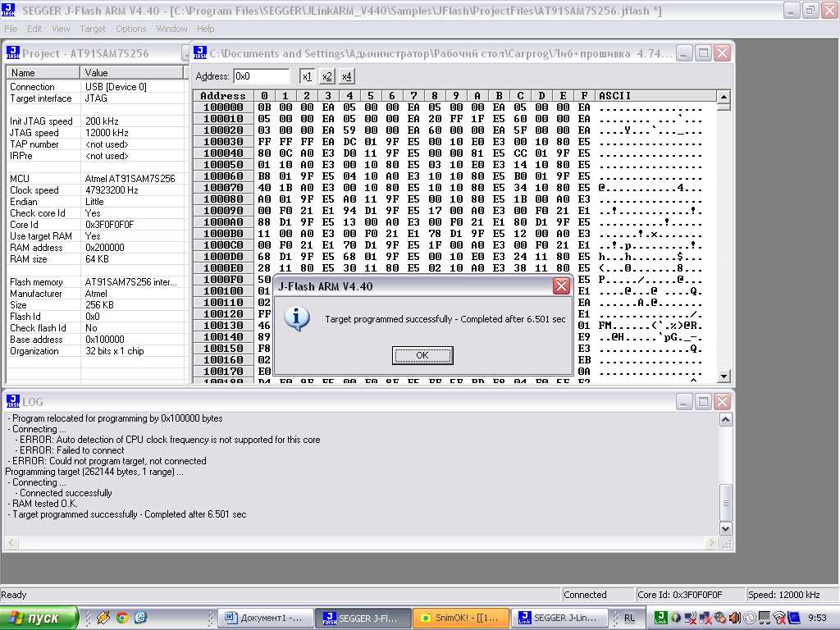
Task: Click the wireless network tray icon
Action: (x=780, y=618)
